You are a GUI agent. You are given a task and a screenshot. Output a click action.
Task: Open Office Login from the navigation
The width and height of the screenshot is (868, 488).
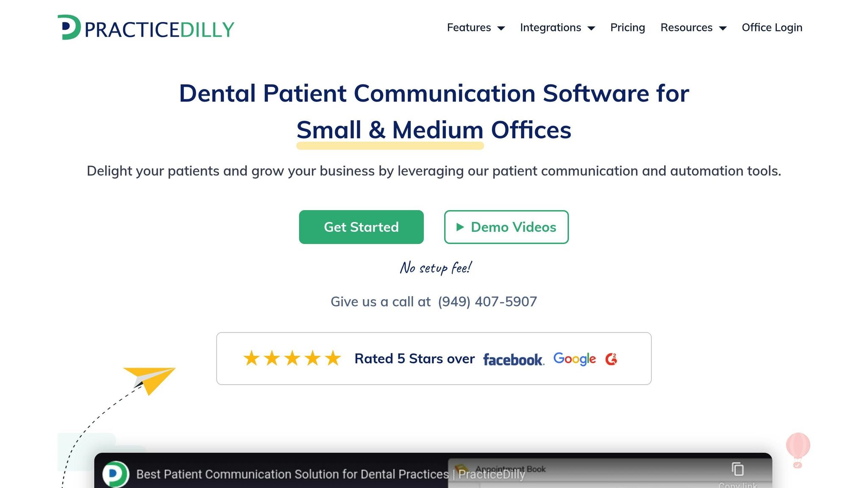point(772,28)
